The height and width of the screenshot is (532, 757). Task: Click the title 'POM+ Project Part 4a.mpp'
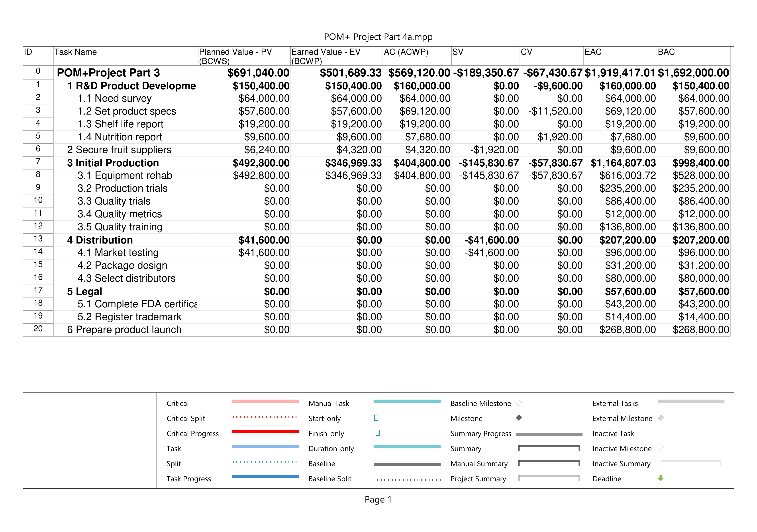point(378,37)
